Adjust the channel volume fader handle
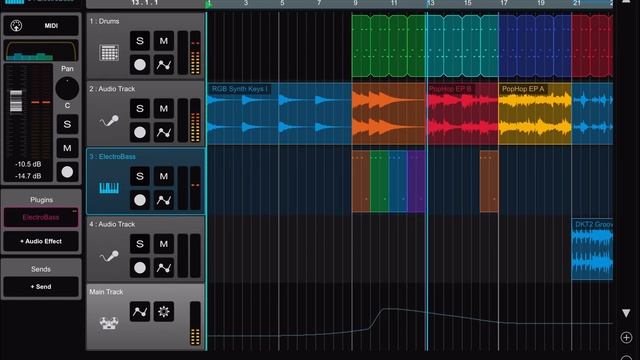This screenshot has width=640, height=360. point(16,101)
